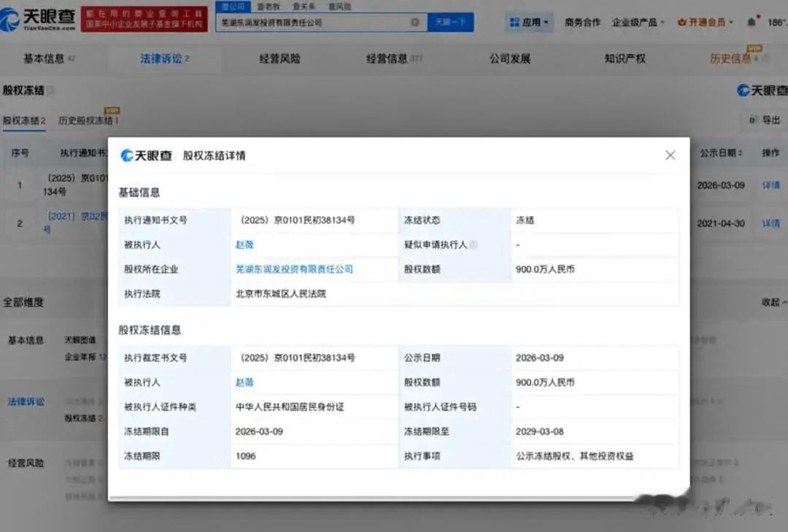The image size is (788, 532).
Task: Go to 法律诉讼 navigation tab
Action: pyautogui.click(x=164, y=59)
